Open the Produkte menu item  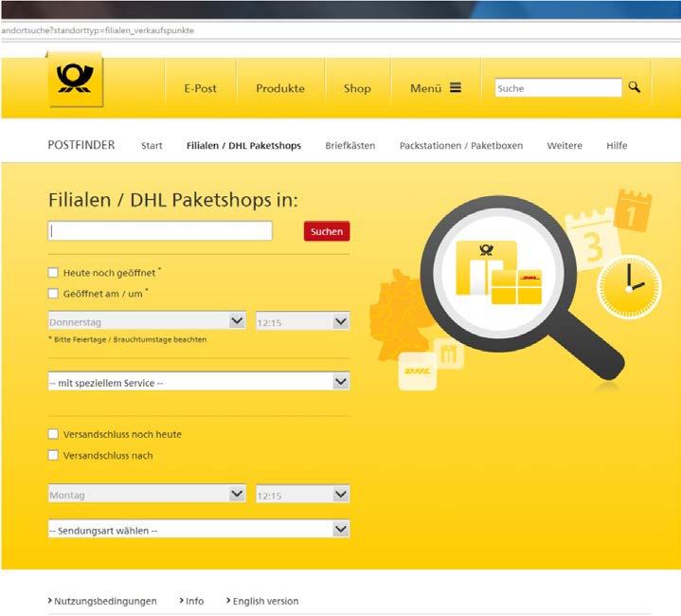pos(280,88)
